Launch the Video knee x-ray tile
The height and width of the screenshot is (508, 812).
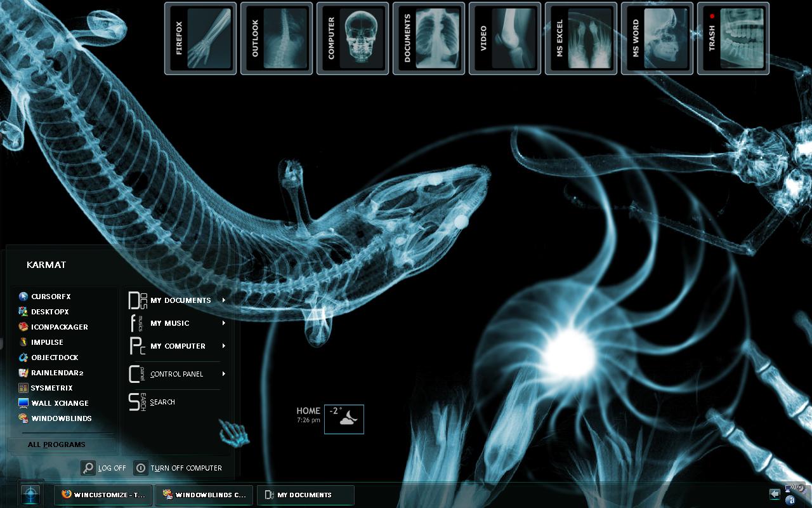point(505,39)
